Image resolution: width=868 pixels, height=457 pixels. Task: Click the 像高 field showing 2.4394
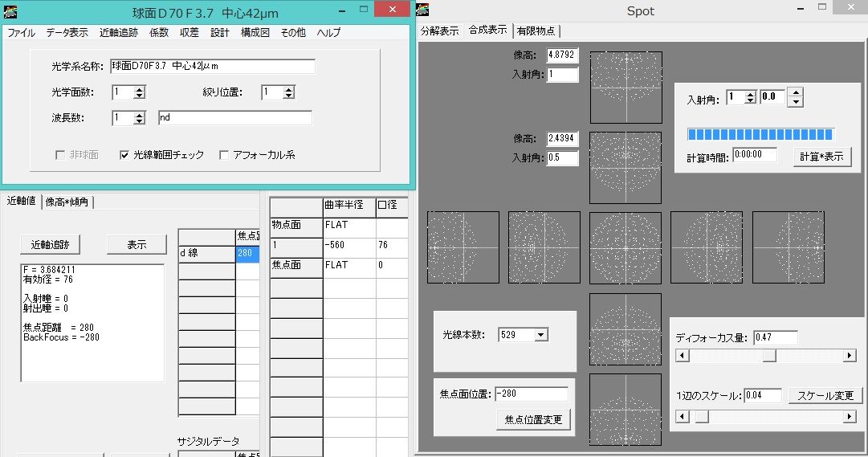(562, 138)
